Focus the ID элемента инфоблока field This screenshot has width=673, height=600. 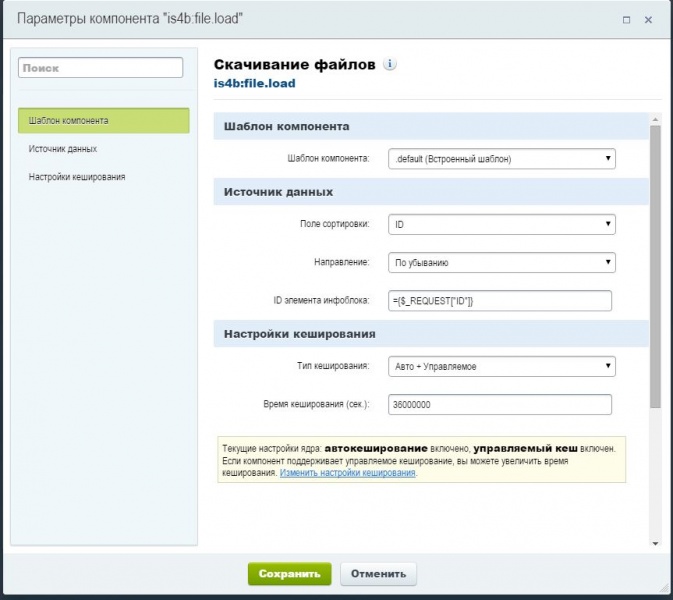(499, 301)
